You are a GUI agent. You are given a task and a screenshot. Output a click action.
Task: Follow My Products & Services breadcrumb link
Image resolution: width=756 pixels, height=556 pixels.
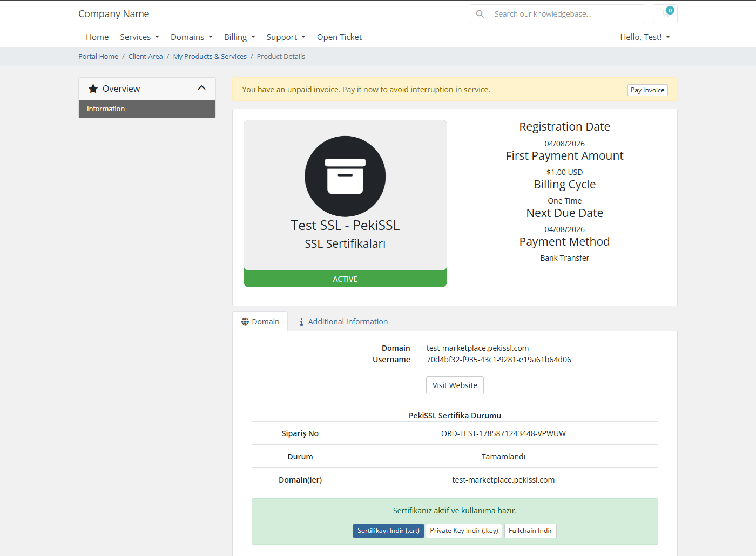[x=210, y=56]
